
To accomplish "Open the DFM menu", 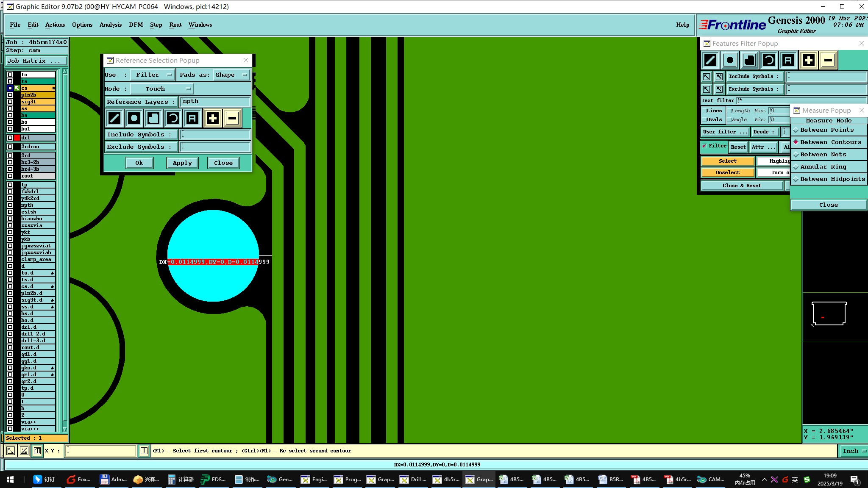I will tap(136, 25).
